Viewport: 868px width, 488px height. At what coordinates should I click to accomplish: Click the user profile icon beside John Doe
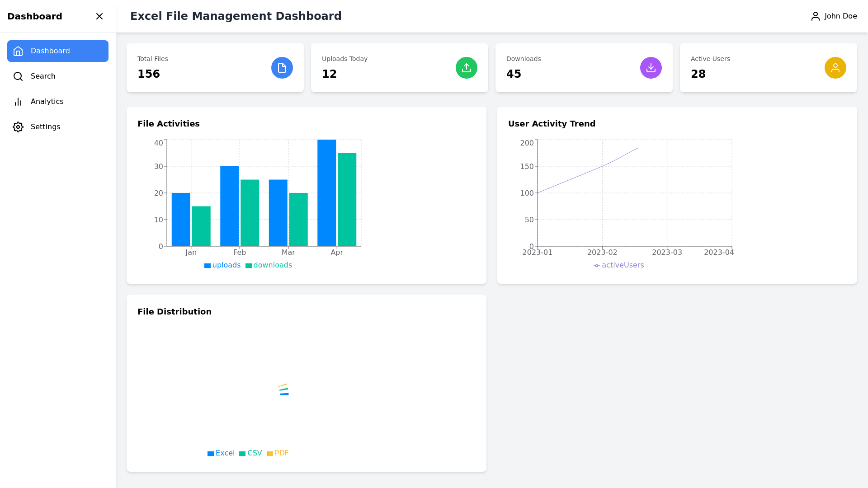815,16
